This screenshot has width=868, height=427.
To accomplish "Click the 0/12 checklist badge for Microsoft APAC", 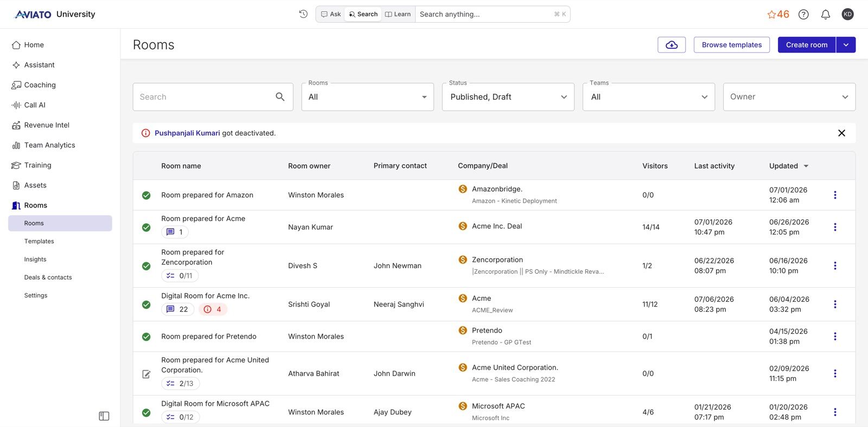I will 180,417.
